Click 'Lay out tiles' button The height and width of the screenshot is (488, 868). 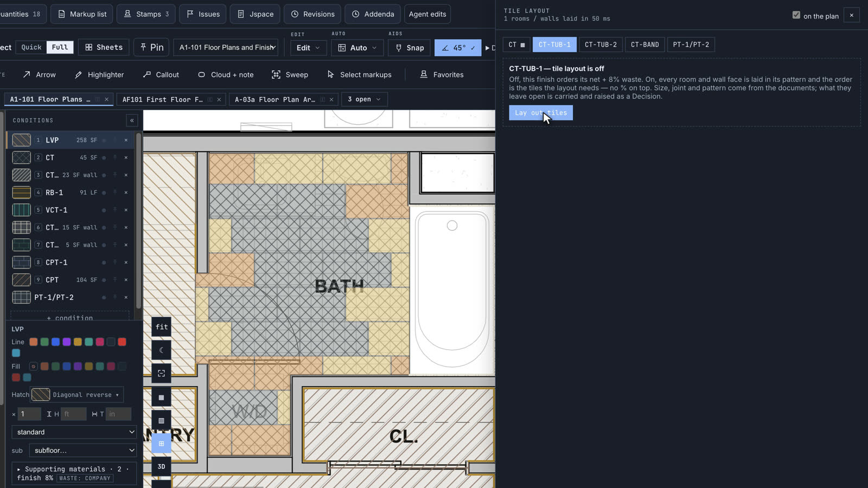pos(541,113)
